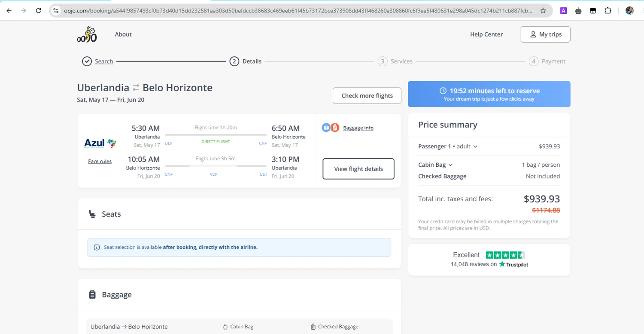
Task: Select step 3 Services
Action: coord(395,61)
